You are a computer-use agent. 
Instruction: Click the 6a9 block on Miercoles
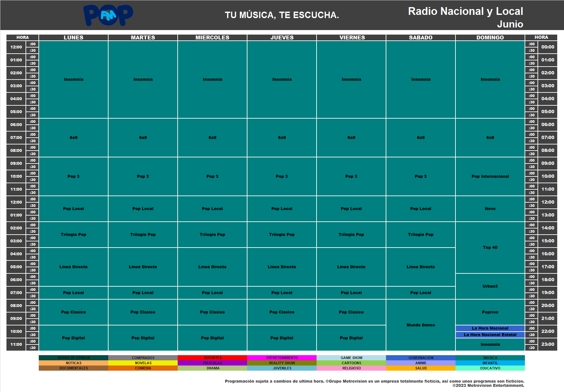pos(212,138)
